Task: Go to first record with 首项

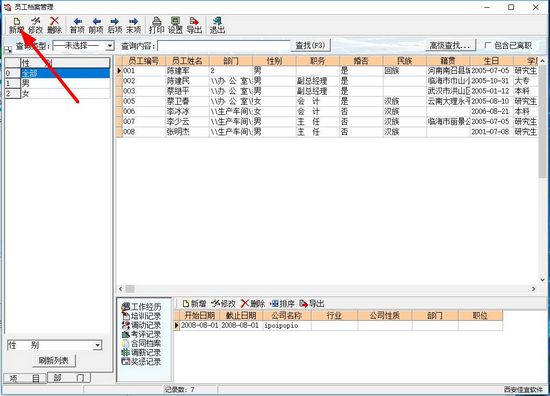Action: pyautogui.click(x=77, y=26)
